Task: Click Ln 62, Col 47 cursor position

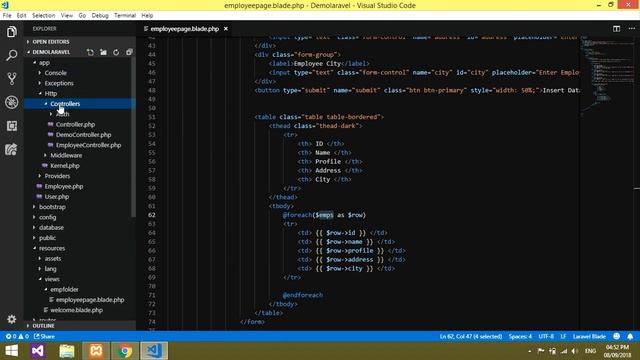Action: pyautogui.click(x=471, y=336)
